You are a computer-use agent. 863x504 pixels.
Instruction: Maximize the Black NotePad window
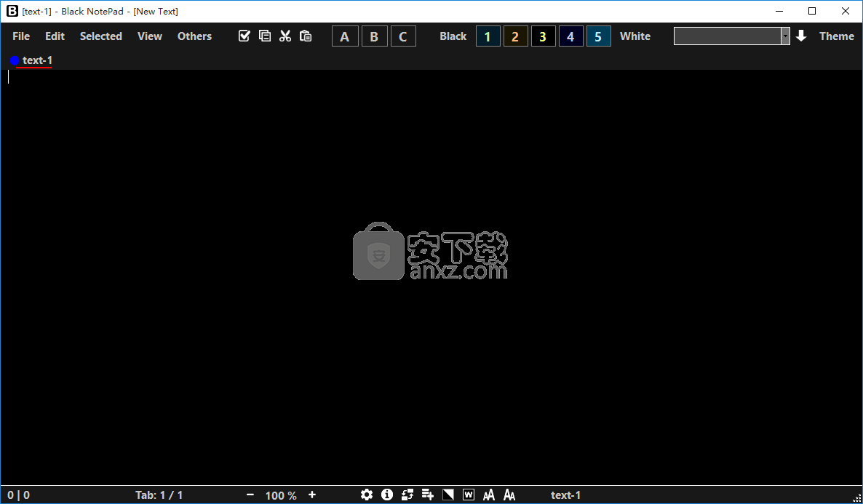(x=812, y=11)
